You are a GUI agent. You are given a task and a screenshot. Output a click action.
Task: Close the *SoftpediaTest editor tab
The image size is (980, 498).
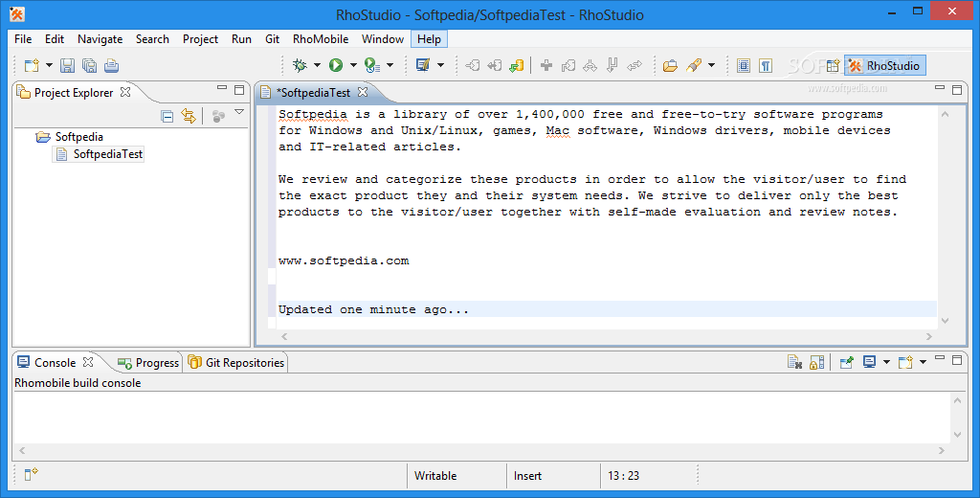point(363,92)
